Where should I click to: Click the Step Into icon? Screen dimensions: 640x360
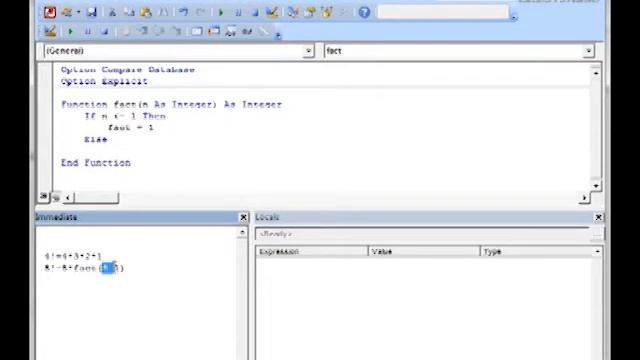[143, 31]
